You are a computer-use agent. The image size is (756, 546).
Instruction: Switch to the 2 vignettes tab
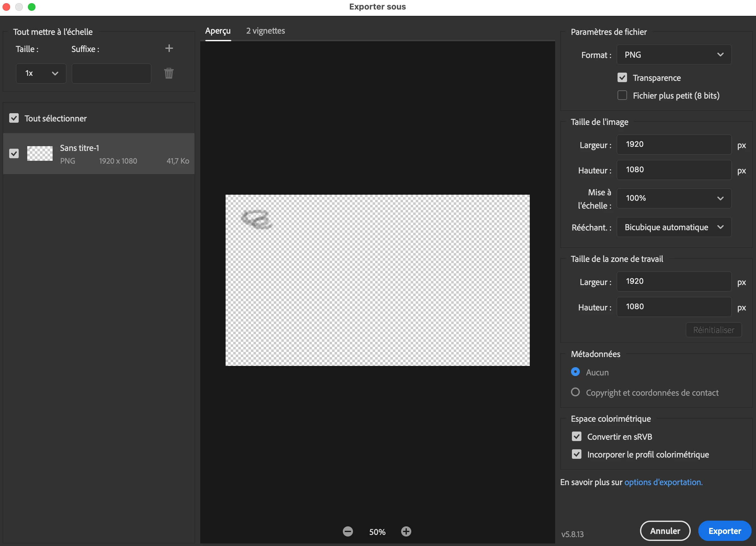click(x=265, y=31)
